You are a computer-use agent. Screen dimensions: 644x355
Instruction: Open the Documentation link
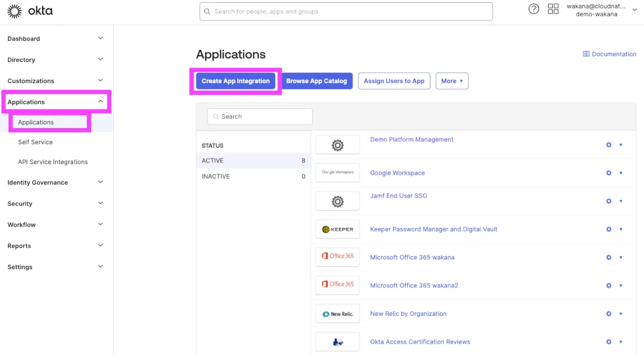click(610, 54)
